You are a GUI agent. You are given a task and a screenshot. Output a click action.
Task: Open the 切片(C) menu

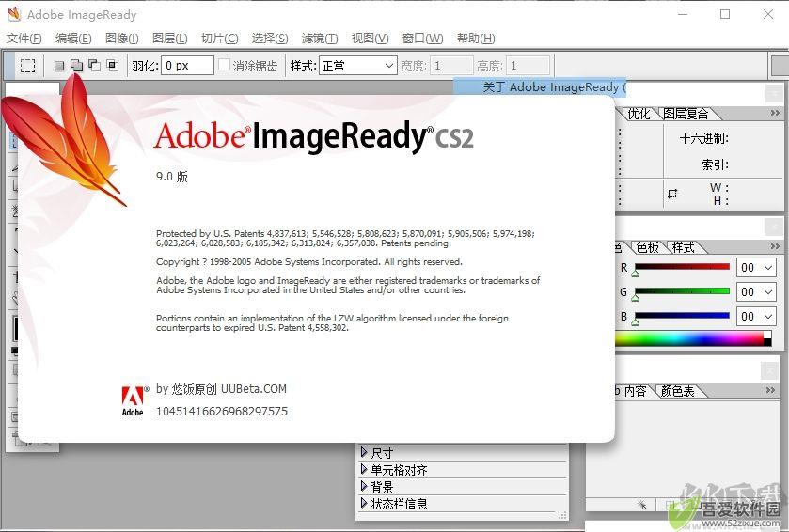[x=220, y=39]
